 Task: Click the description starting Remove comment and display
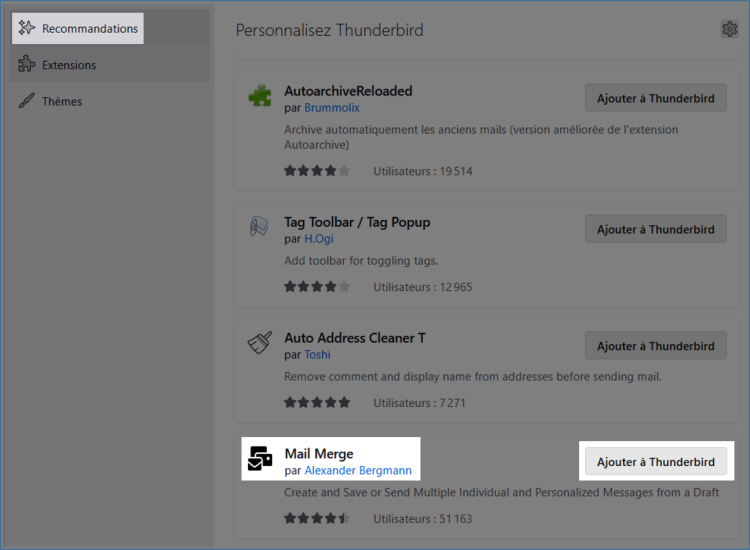[473, 377]
